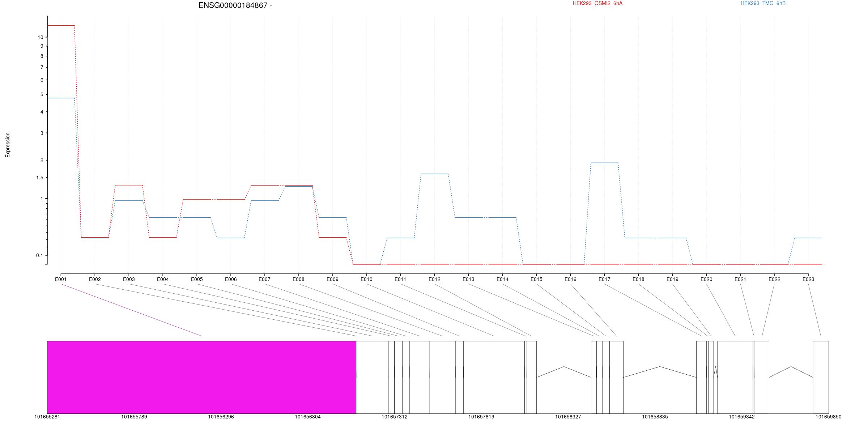The image size is (868, 434).
Task: Click genomic coordinate 101655281
Action: (x=47, y=417)
